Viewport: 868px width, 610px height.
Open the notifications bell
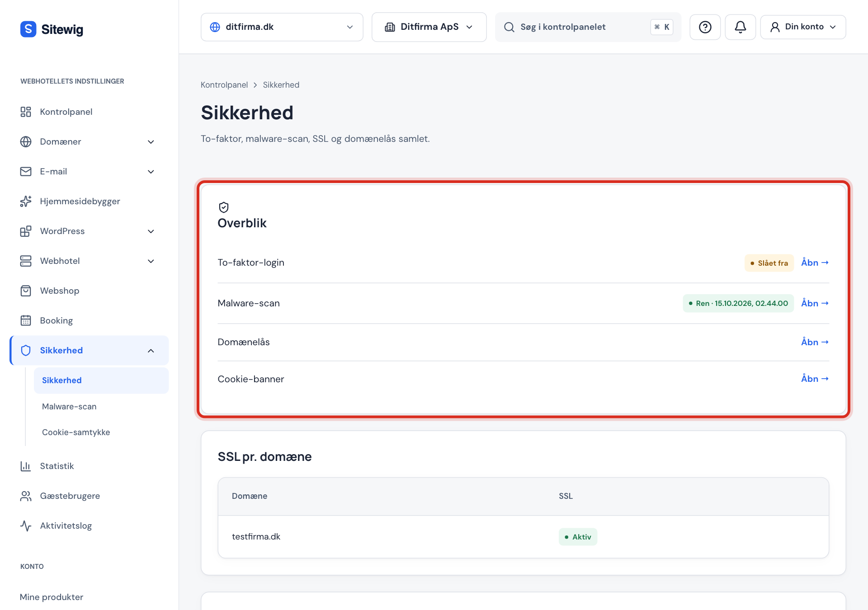[740, 27]
